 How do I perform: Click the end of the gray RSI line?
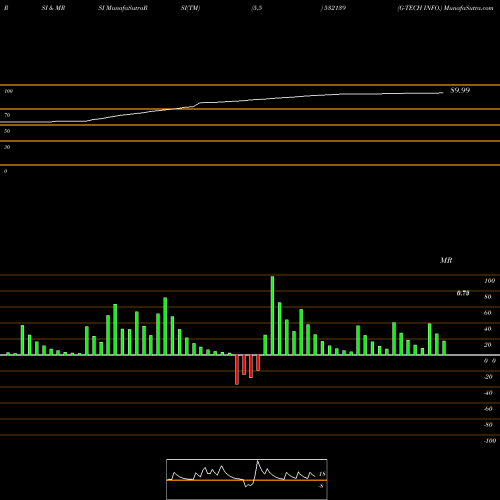pyautogui.click(x=443, y=93)
